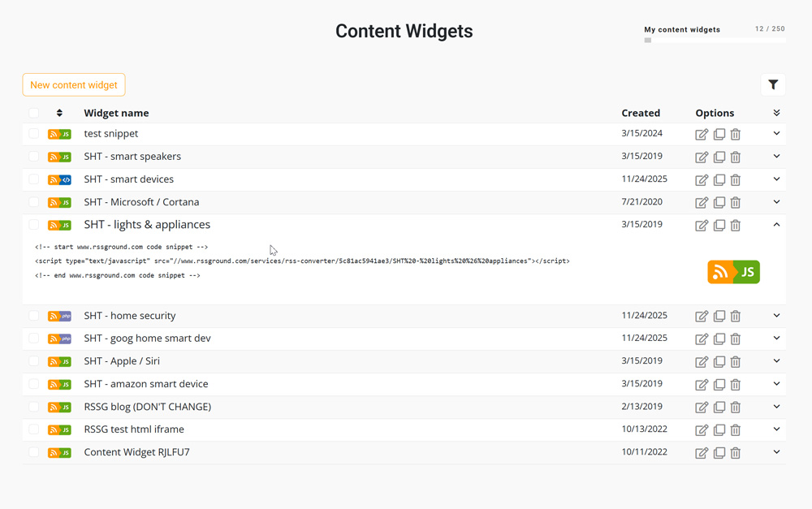Click the New content widget button
Screen dimensions: 812x509
(x=74, y=84)
